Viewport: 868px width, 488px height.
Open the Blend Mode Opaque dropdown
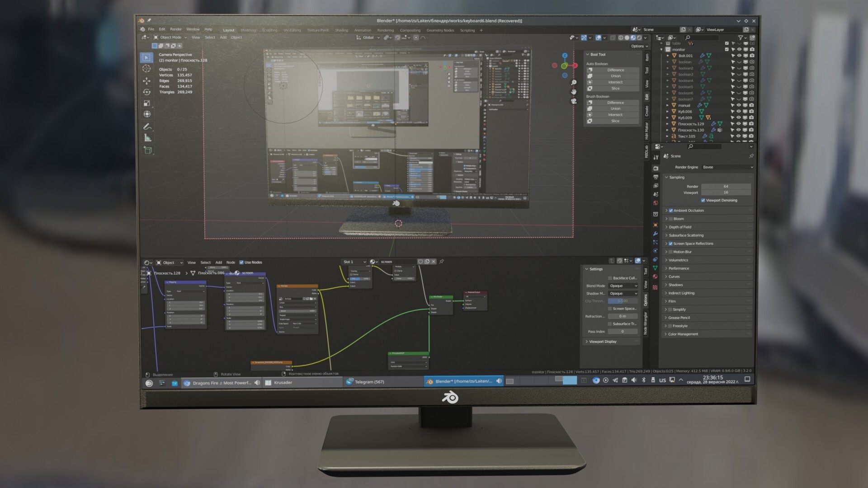coord(623,286)
